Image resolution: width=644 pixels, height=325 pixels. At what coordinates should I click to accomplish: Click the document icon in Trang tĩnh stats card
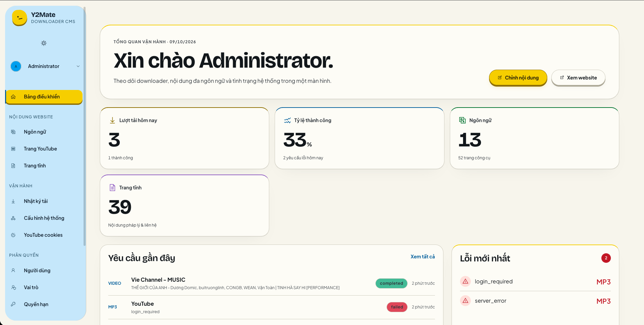[113, 188]
